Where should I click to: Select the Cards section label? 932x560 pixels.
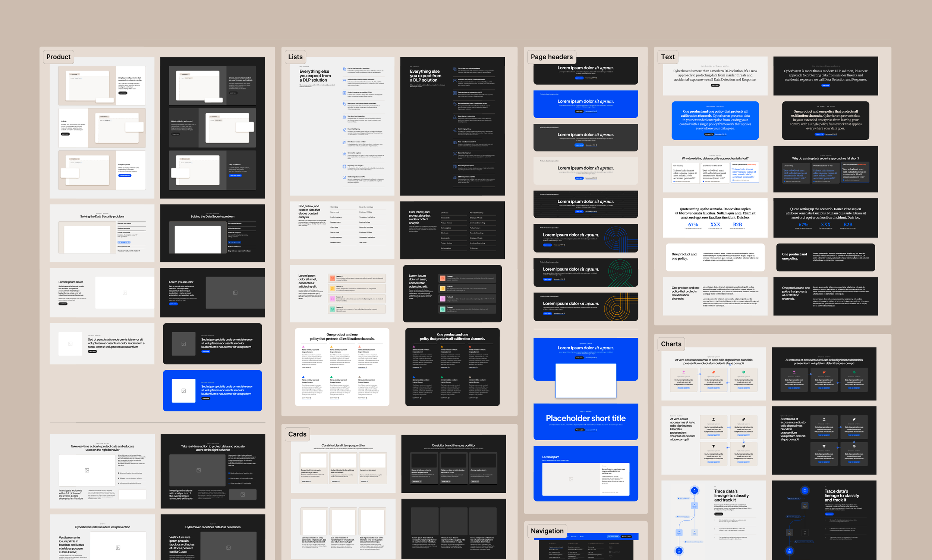[x=297, y=434]
